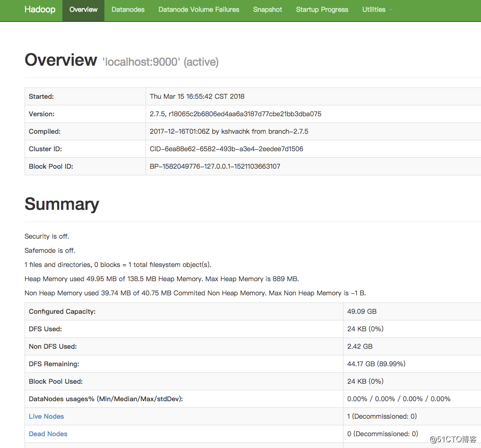Click the '1 files and directories, 0 blocks' line
The width and height of the screenshot is (481, 448).
tap(118, 265)
